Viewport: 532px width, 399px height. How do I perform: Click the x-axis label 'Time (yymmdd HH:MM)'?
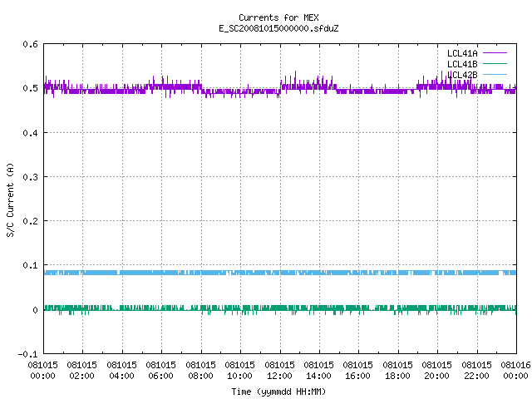point(278,392)
